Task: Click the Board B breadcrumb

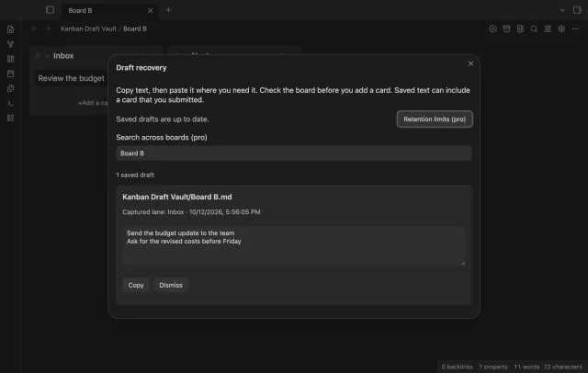Action: coord(135,28)
